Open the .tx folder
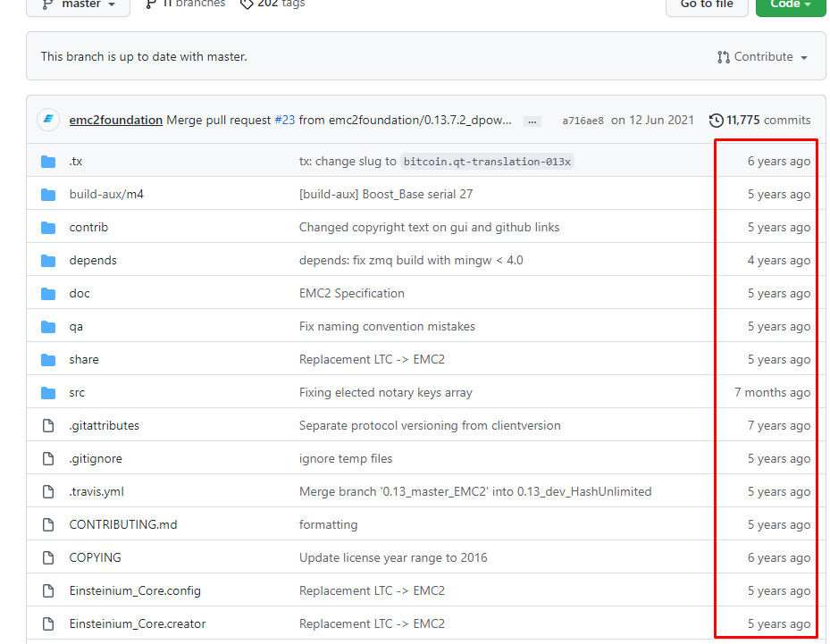Image resolution: width=830 pixels, height=644 pixels. click(76, 162)
